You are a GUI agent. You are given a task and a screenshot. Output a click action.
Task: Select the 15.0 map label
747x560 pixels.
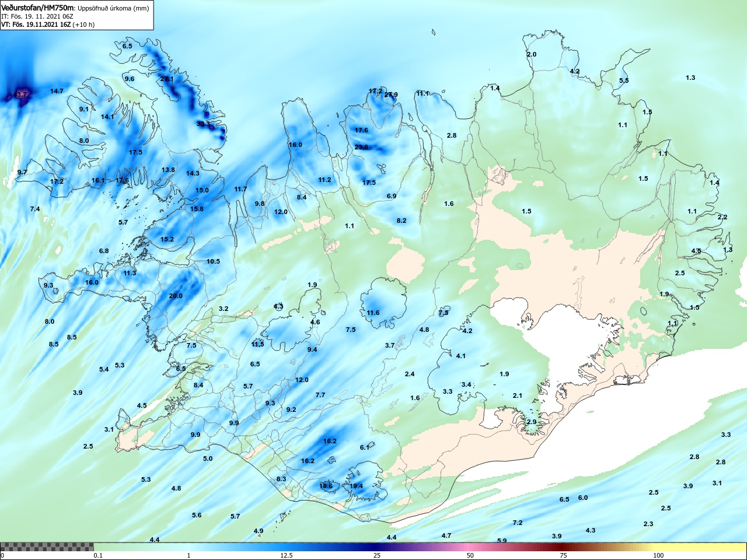click(x=202, y=190)
